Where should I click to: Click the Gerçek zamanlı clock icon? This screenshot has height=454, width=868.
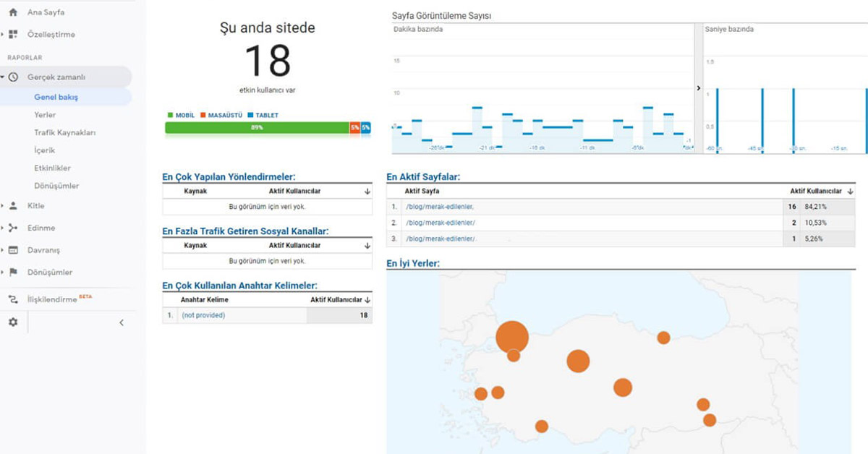point(13,77)
